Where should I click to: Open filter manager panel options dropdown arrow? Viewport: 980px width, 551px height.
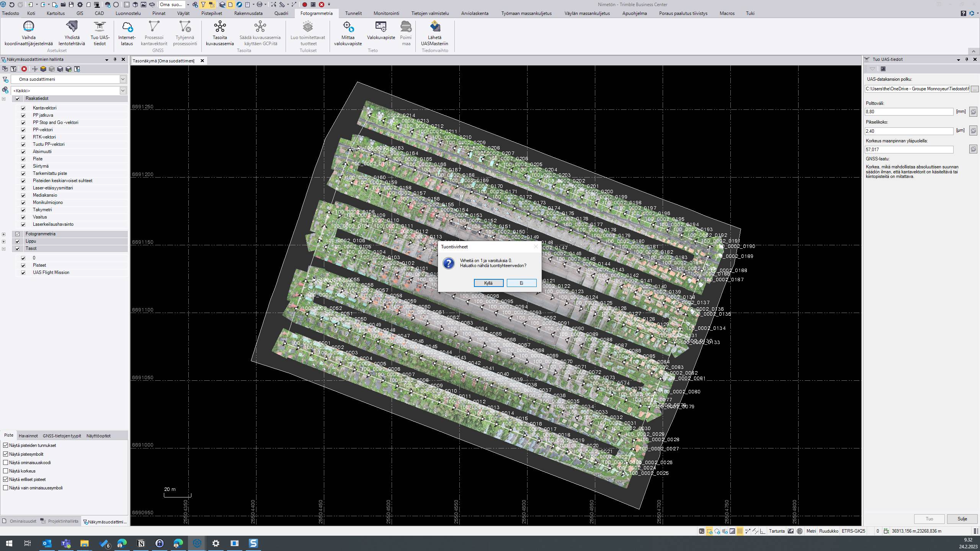[x=107, y=60]
